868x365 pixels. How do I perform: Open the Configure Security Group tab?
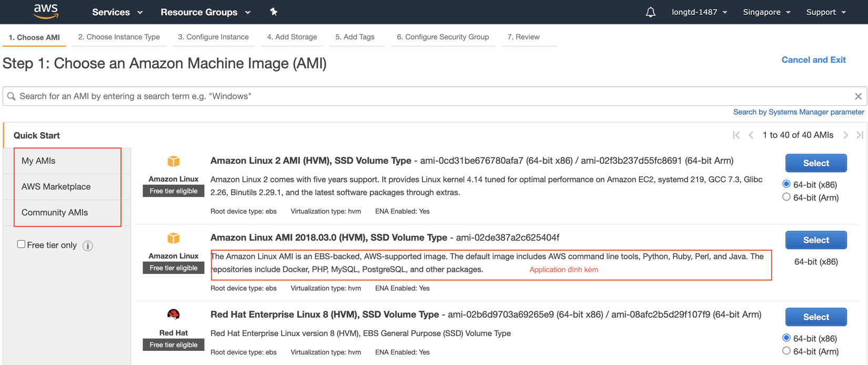pyautogui.click(x=442, y=37)
